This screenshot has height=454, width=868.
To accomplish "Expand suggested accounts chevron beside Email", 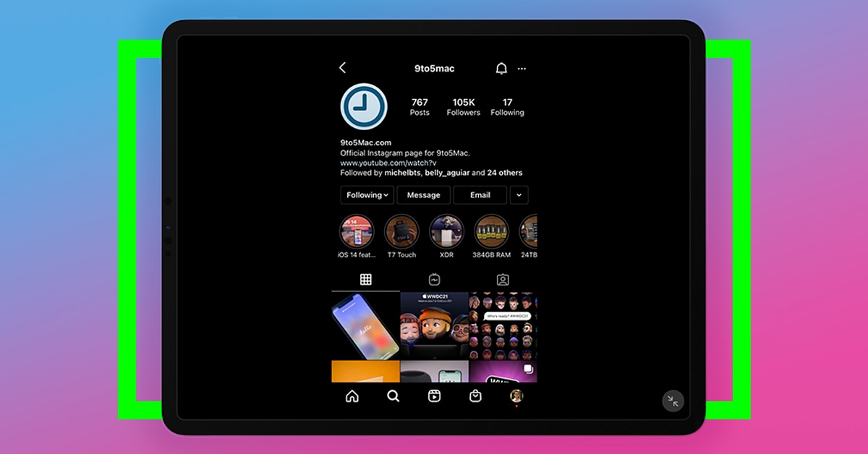I will coord(519,195).
